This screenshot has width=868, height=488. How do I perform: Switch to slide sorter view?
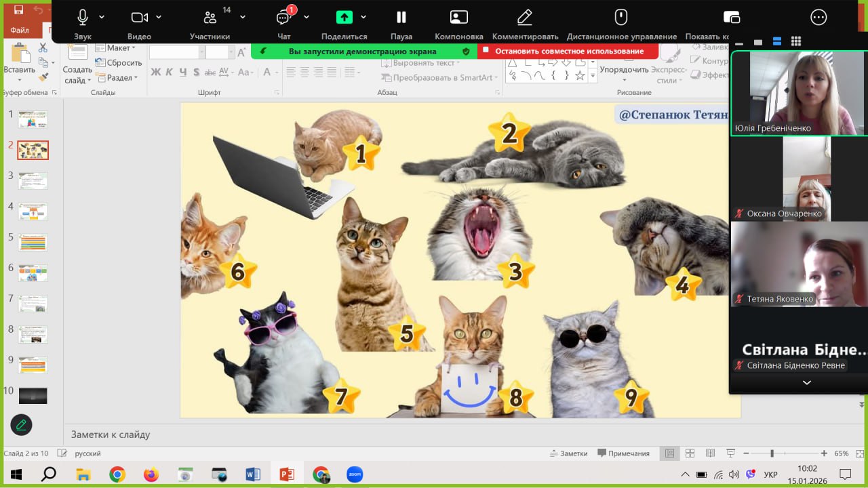coord(690,453)
